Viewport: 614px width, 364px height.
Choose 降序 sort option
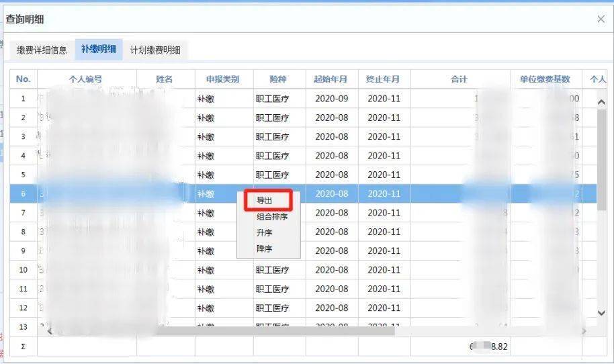click(x=264, y=248)
